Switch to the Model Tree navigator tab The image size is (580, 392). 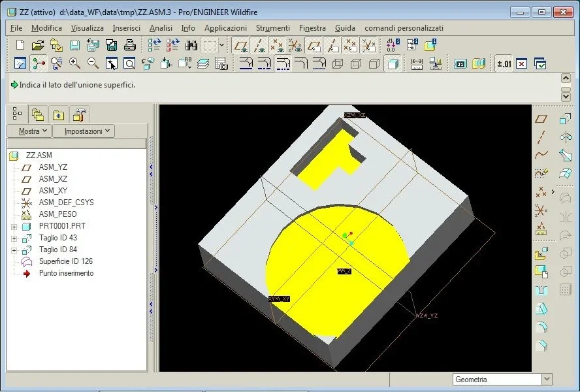pos(17,114)
